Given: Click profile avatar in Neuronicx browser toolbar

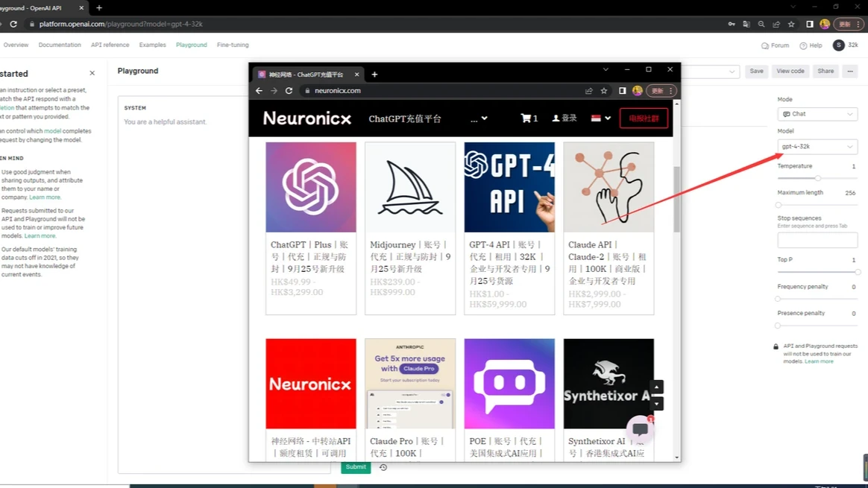Looking at the screenshot, I should click(637, 91).
